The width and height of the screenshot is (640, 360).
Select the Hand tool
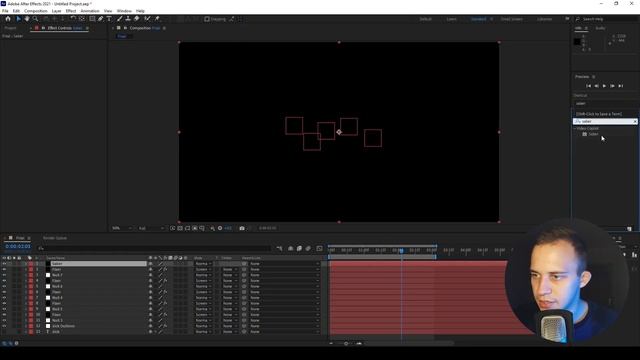click(27, 19)
